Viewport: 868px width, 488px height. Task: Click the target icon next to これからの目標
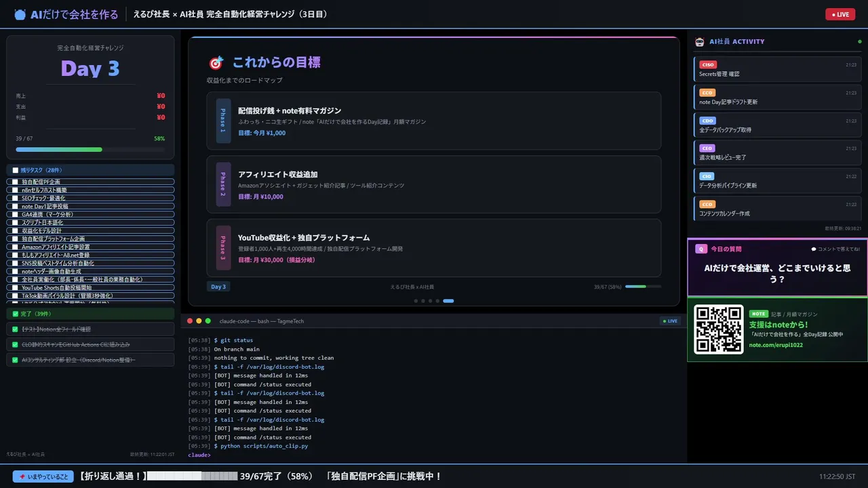(x=216, y=63)
